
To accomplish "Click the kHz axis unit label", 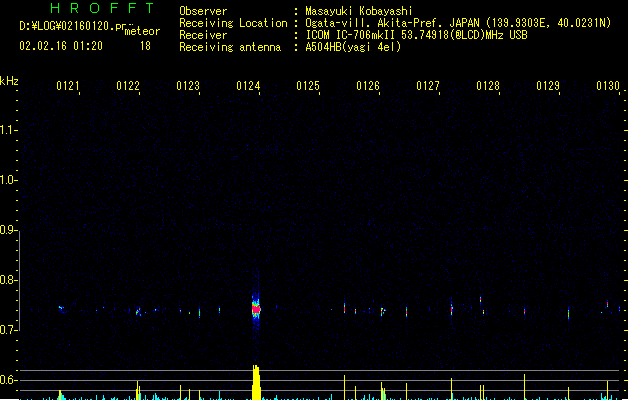I will click(9, 81).
